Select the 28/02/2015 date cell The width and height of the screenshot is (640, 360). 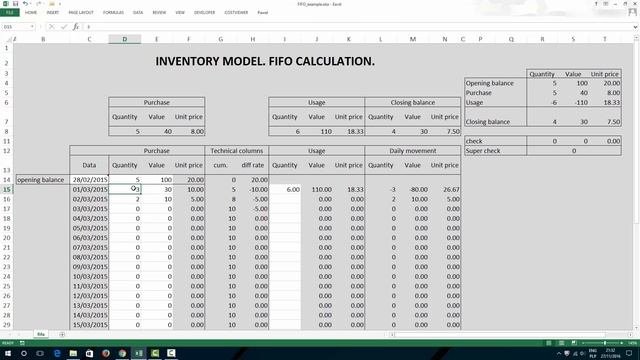pos(89,180)
